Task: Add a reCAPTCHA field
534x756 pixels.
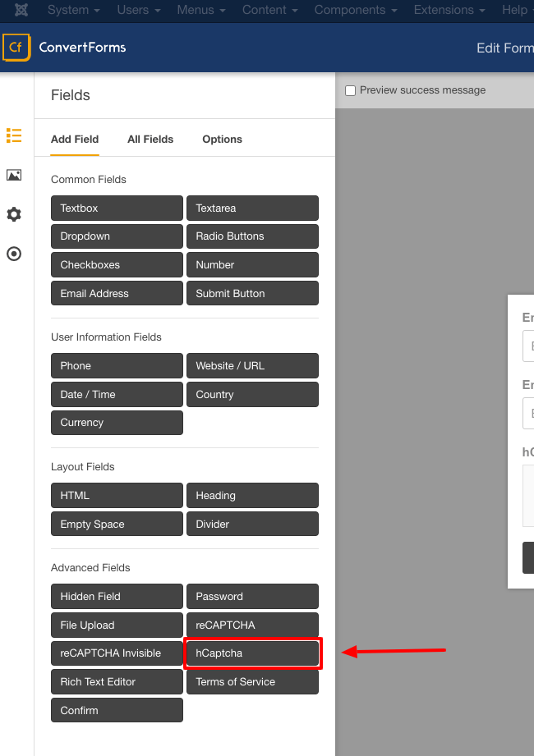Action: click(253, 625)
